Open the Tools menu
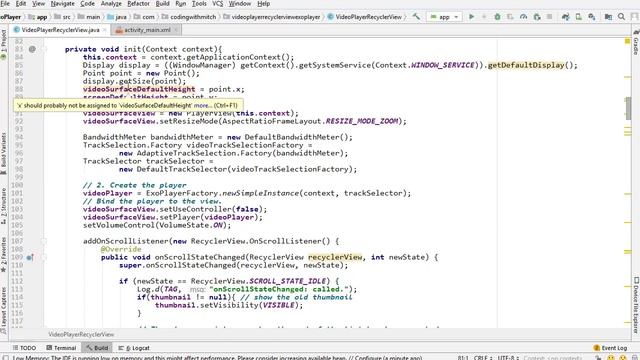Image resolution: width=640 pixels, height=360 pixels. (199, 4)
